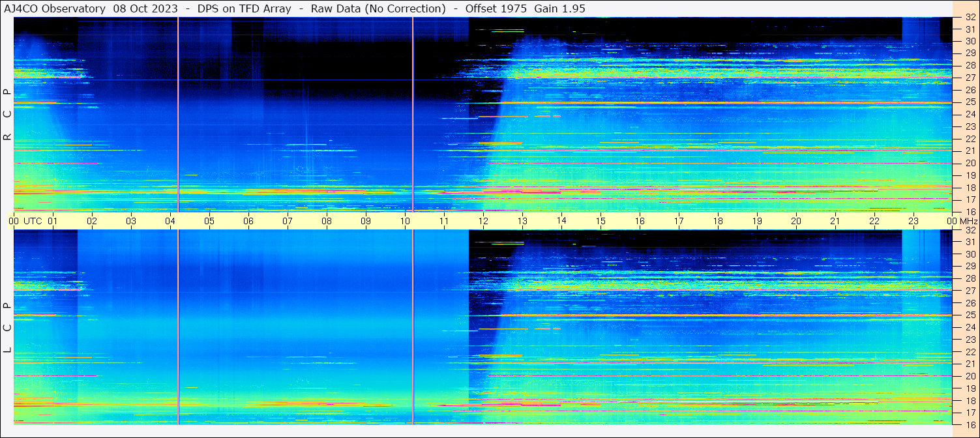Viewport: 980px width, 438px height.
Task: Click the 28 MHz label in LCP panel
Action: click(970, 279)
